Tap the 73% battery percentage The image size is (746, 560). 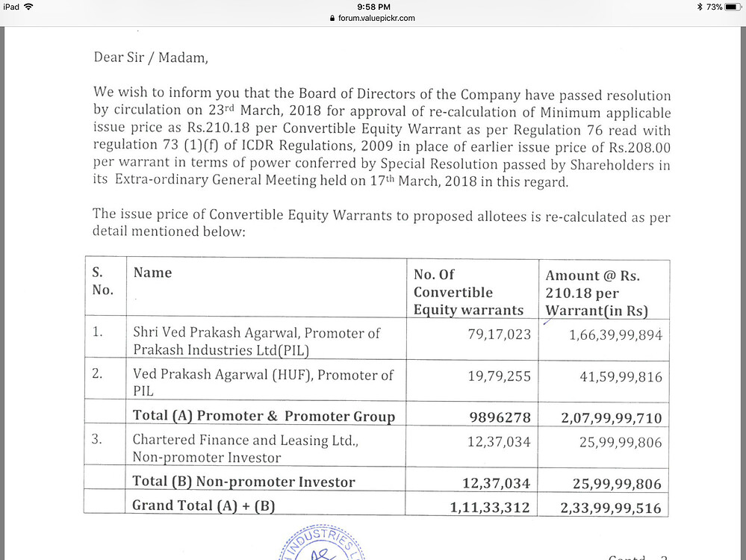click(714, 7)
